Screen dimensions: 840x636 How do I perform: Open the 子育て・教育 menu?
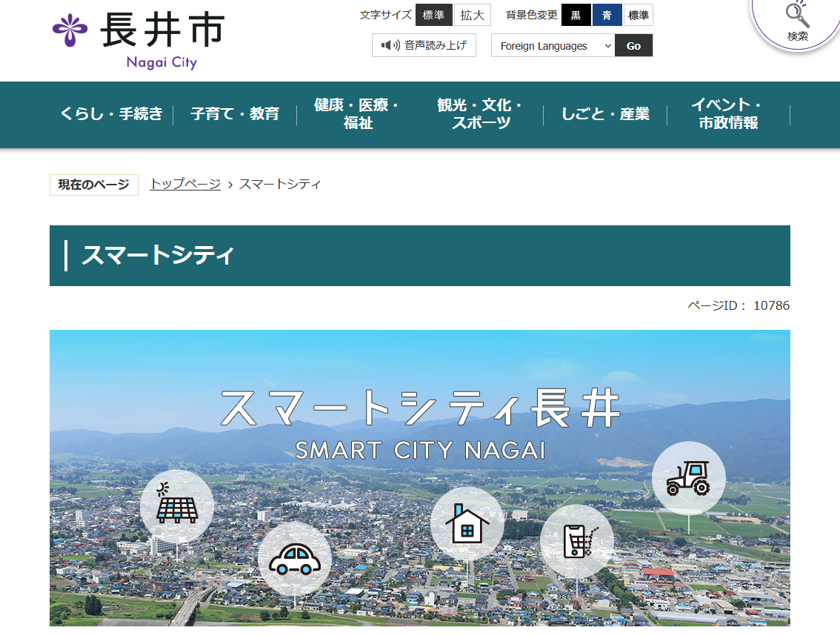pyautogui.click(x=235, y=113)
